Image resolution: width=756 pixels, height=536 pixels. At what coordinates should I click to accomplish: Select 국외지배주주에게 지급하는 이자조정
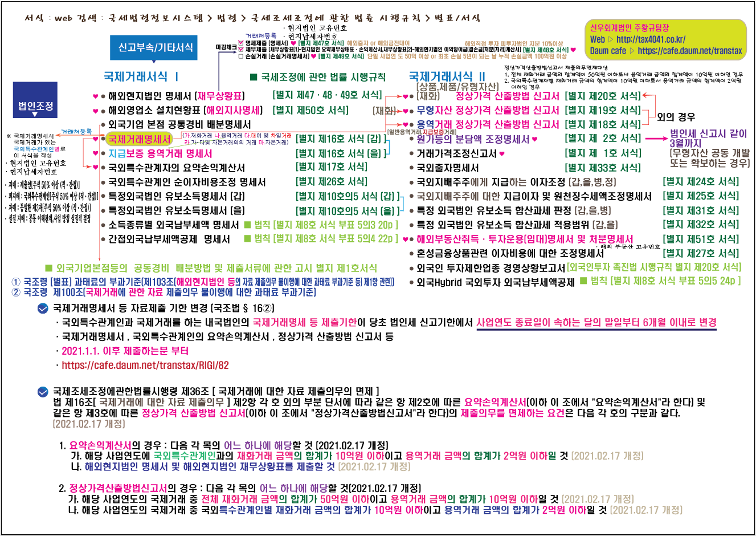491,182
